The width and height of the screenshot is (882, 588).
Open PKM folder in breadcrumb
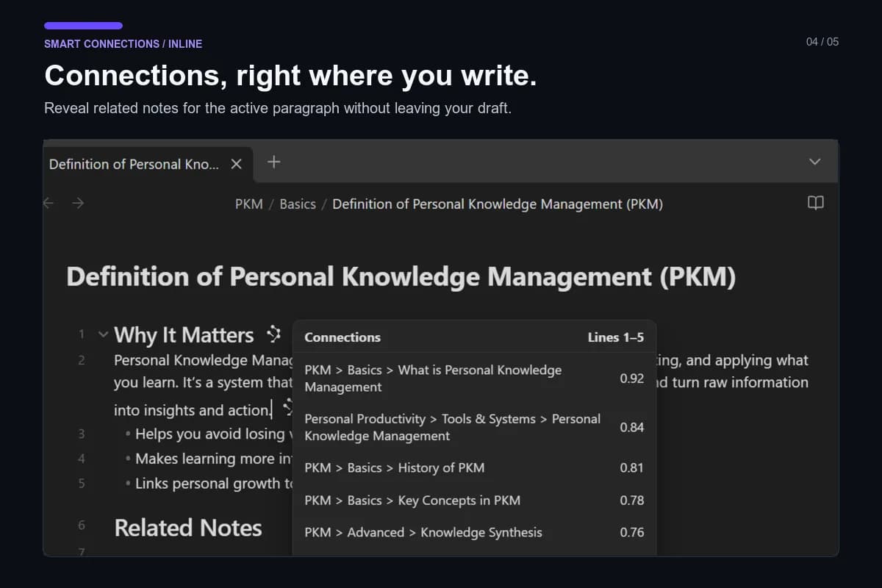click(x=249, y=204)
